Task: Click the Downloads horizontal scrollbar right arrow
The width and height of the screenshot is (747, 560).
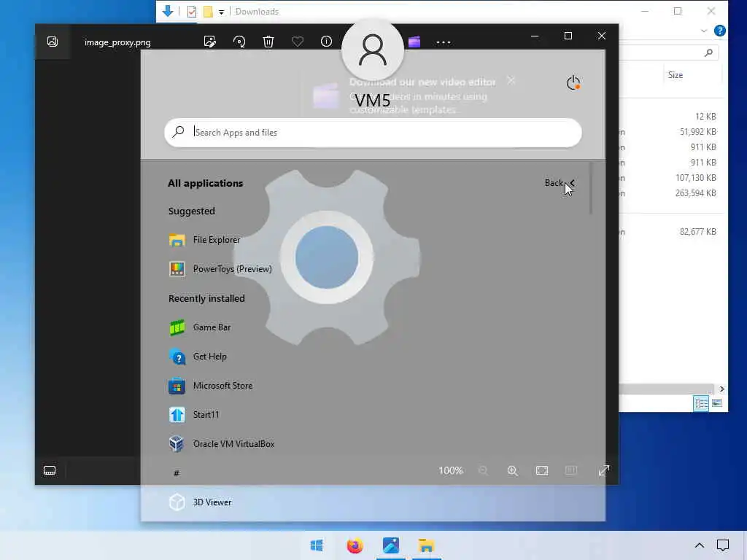Action: [721, 389]
